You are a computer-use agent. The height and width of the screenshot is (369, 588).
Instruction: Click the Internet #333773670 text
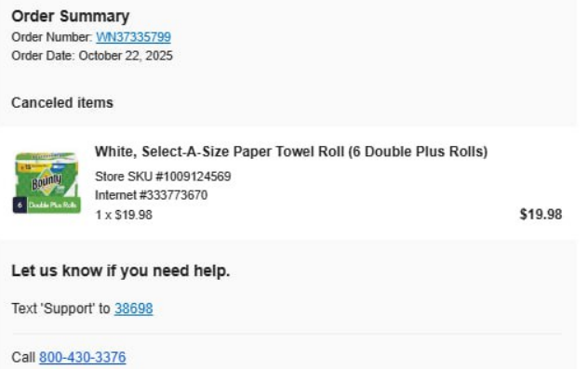tap(151, 195)
